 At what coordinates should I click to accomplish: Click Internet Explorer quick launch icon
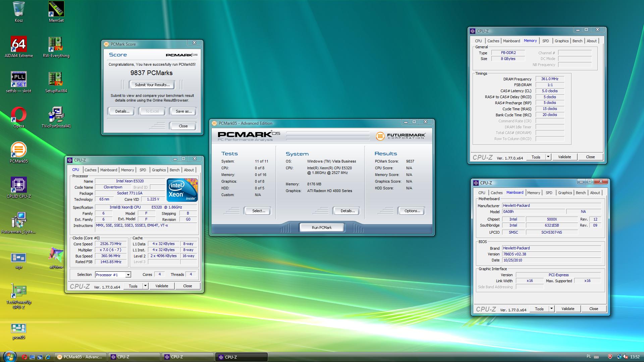[48, 357]
